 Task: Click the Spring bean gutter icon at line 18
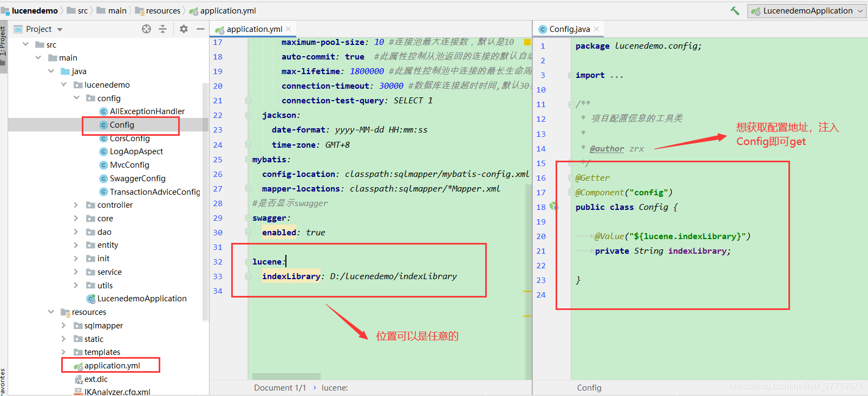coord(554,206)
